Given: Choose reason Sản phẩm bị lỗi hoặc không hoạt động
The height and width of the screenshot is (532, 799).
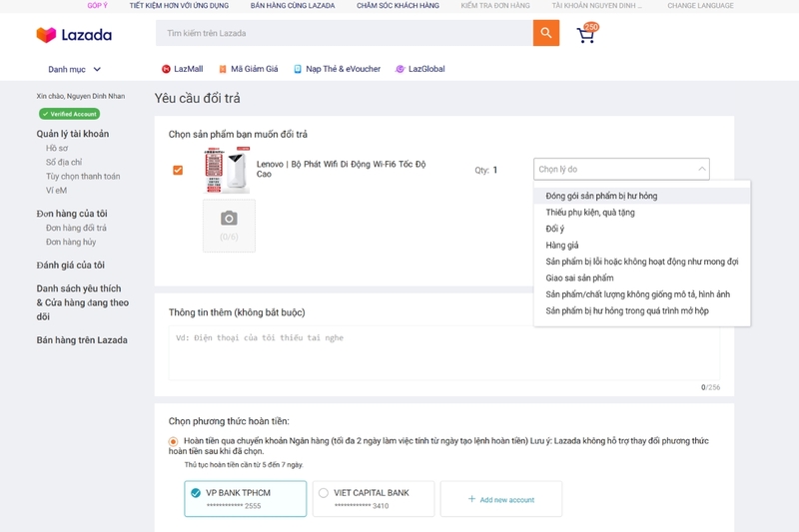Looking at the screenshot, I should pos(642,262).
